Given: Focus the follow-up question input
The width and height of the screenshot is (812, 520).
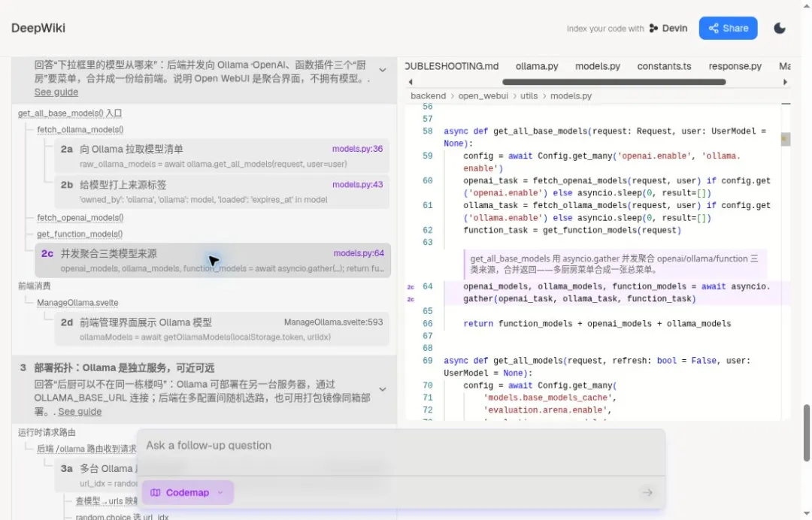Looking at the screenshot, I should tap(401, 446).
